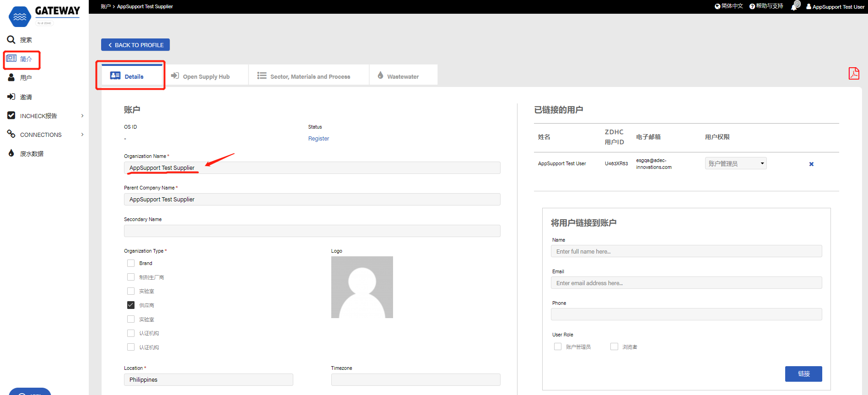The image size is (868, 395).
Task: Enable the 浏览者 viewer user role checkbox
Action: tap(614, 347)
